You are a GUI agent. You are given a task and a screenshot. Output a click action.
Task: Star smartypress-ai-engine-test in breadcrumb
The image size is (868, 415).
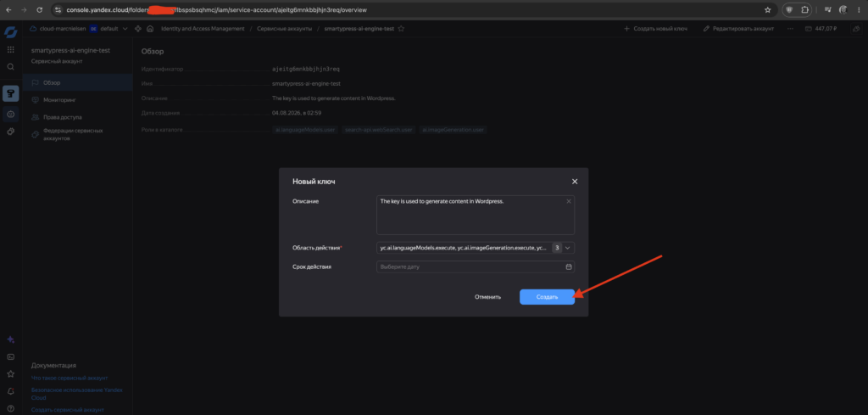click(x=401, y=28)
